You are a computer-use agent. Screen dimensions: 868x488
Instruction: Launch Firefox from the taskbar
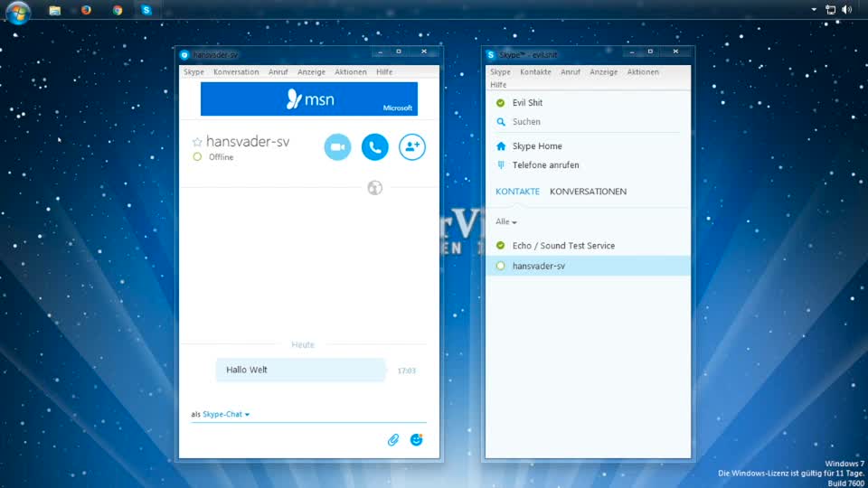click(x=86, y=10)
